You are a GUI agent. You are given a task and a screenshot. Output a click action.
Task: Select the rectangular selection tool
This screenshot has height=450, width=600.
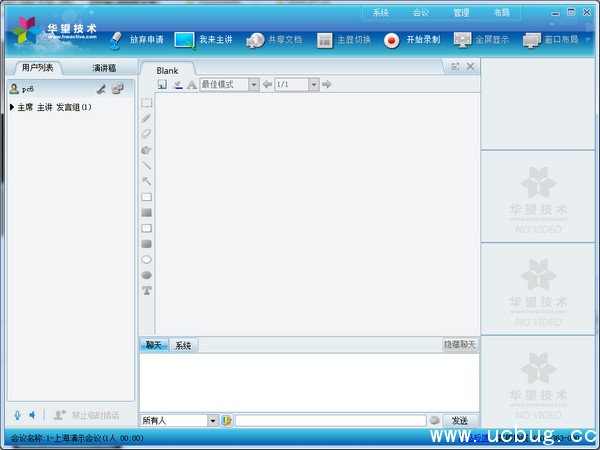point(147,103)
